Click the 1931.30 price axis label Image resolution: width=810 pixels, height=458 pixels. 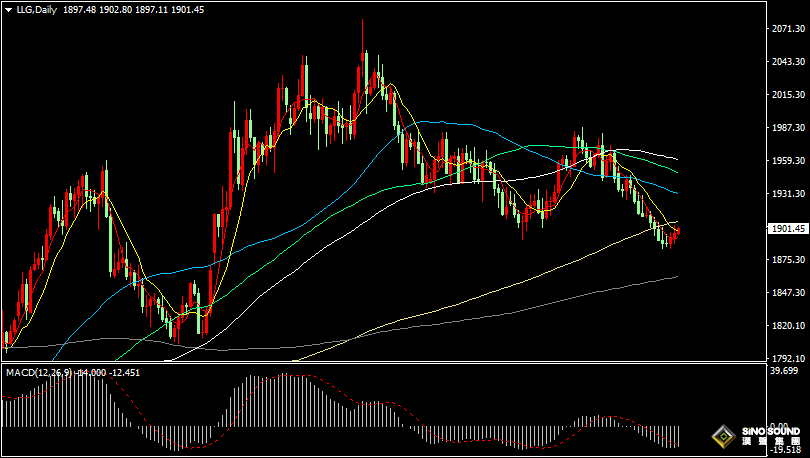click(x=788, y=194)
